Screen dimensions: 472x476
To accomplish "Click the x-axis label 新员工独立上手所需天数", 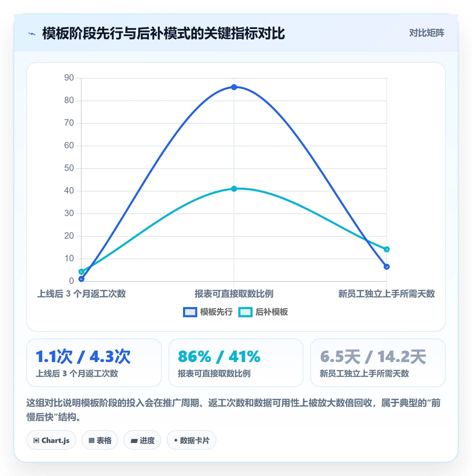I will (x=387, y=294).
